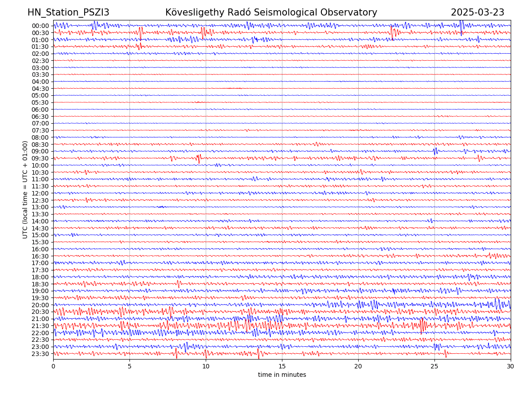
Task: Select the 16:30 row time label
Action: click(x=40, y=256)
